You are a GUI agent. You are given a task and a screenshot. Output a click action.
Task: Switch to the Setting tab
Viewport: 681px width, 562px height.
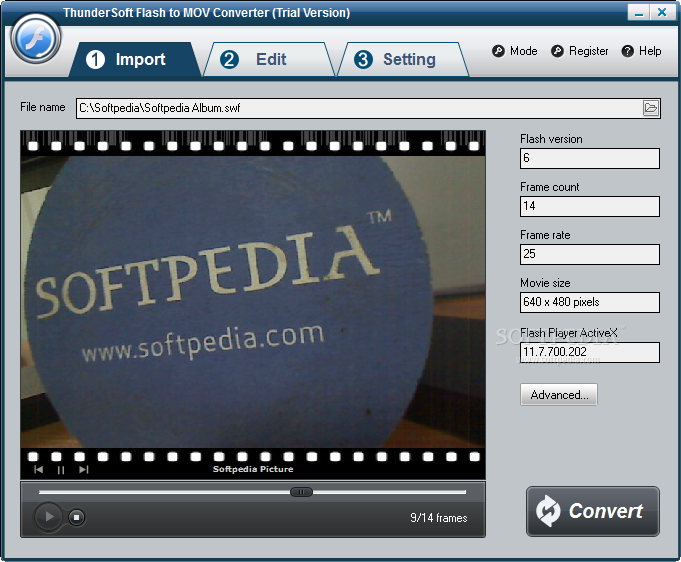coord(403,60)
